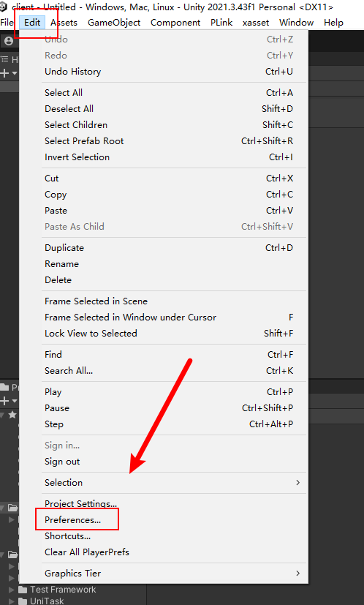364x605 pixels.
Task: Click the UniTask folder icon
Action: tap(23, 601)
